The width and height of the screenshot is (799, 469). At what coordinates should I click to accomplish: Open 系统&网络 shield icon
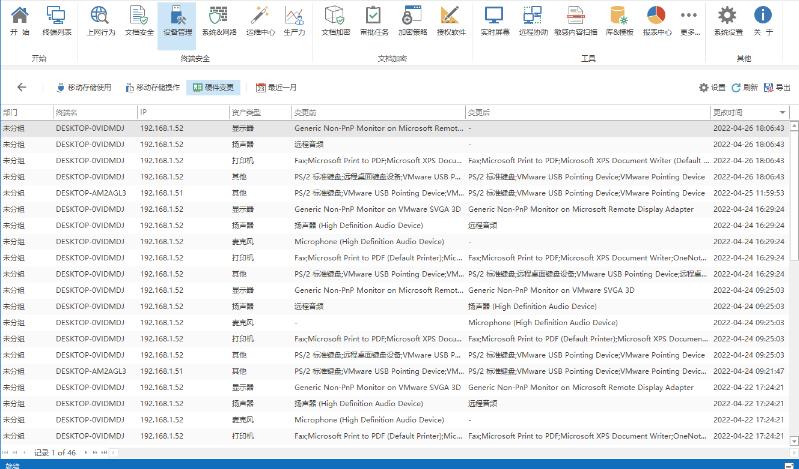(217, 20)
